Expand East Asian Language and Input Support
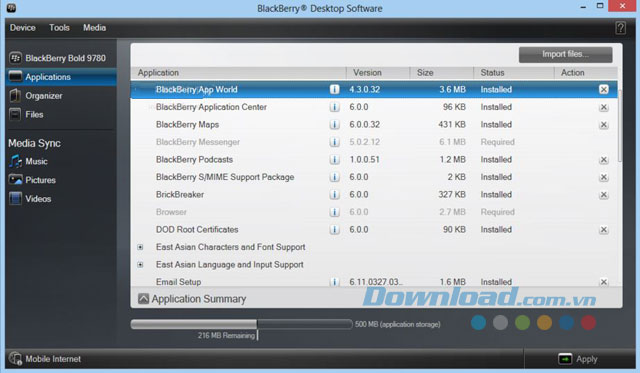 140,264
